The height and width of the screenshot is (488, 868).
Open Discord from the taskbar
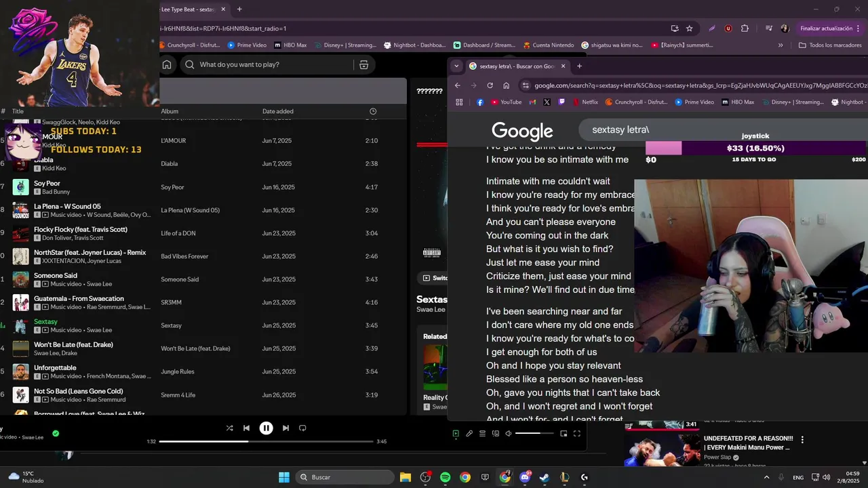525,477
